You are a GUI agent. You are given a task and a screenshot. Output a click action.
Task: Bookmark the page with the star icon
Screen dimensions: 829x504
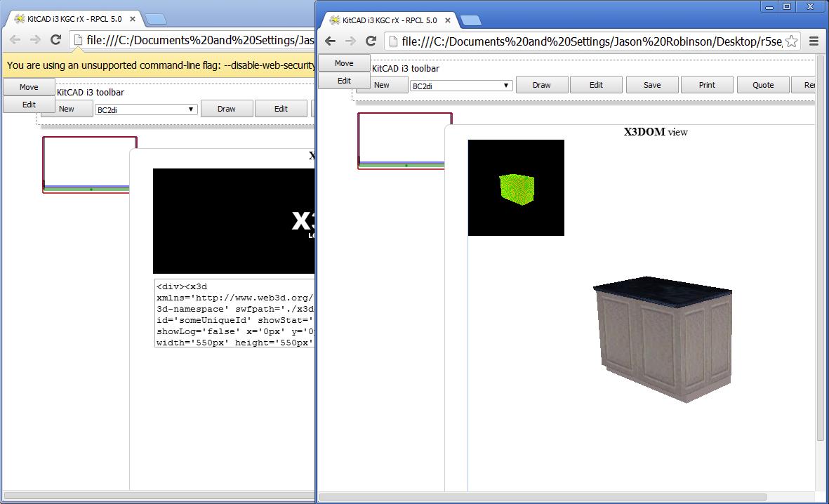[x=792, y=41]
